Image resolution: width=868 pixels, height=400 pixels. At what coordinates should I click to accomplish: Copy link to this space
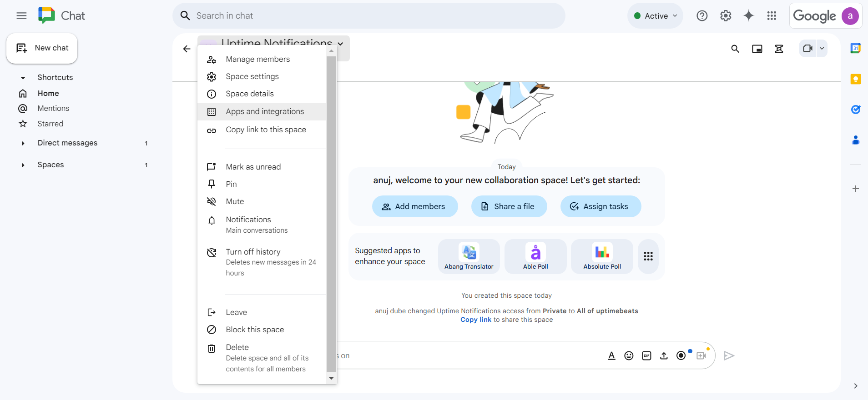point(262,130)
